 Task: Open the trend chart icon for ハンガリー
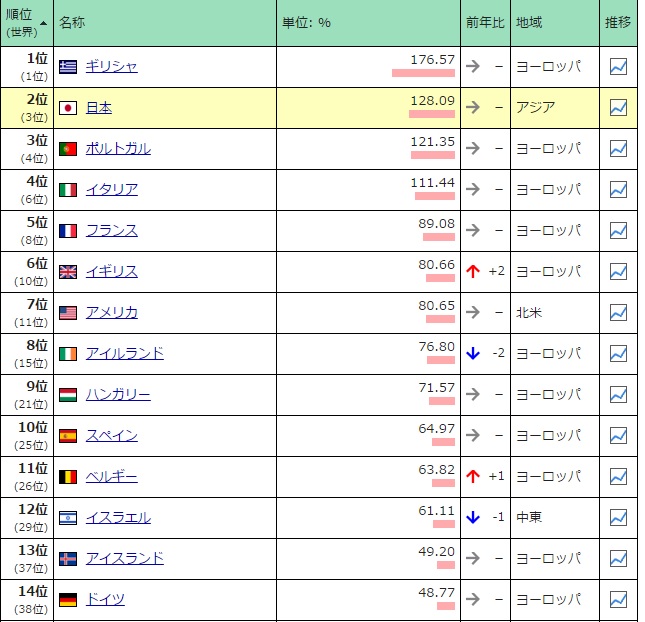618,395
